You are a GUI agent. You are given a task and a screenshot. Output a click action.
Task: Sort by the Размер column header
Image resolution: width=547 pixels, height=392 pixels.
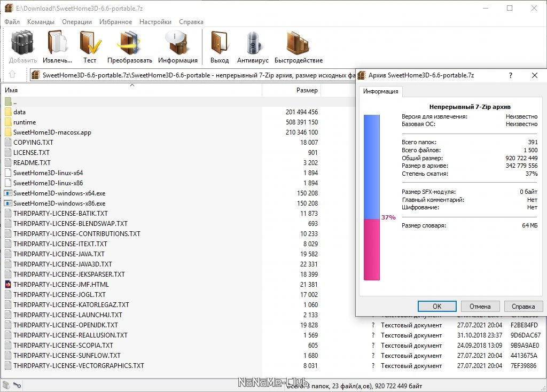click(x=291, y=90)
